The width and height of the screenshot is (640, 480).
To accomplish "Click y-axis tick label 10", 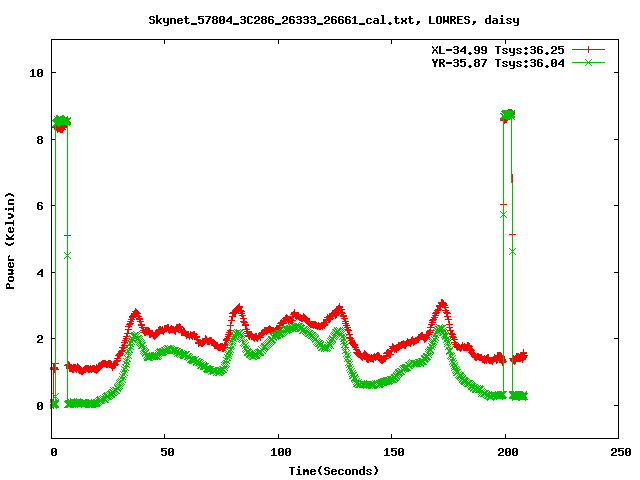I will 36,73.
